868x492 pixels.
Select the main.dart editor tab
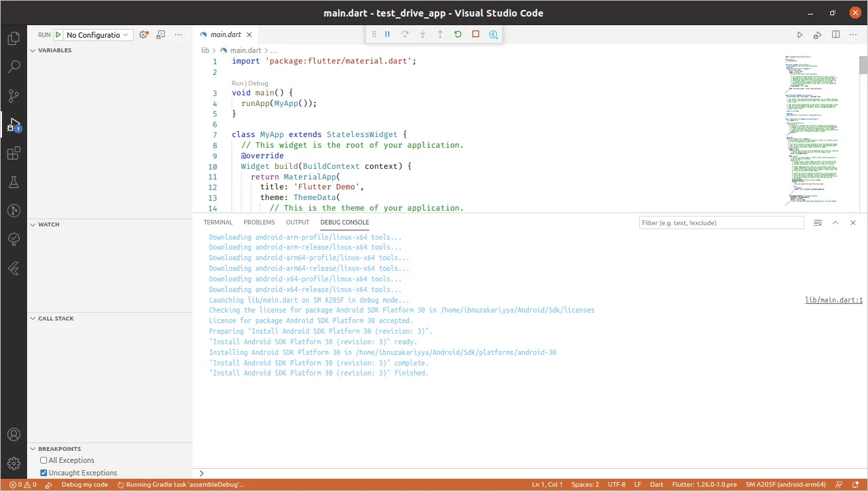tap(226, 34)
